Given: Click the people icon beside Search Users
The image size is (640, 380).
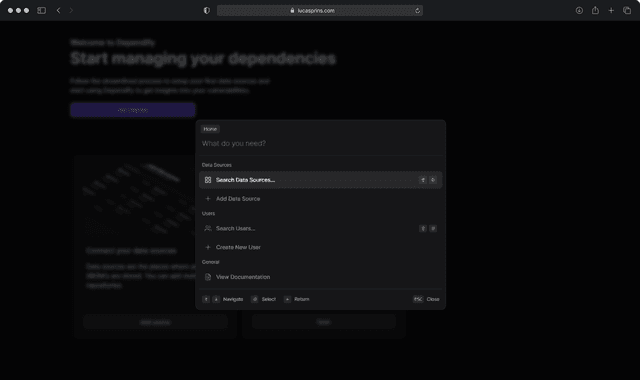Looking at the screenshot, I should click(208, 229).
